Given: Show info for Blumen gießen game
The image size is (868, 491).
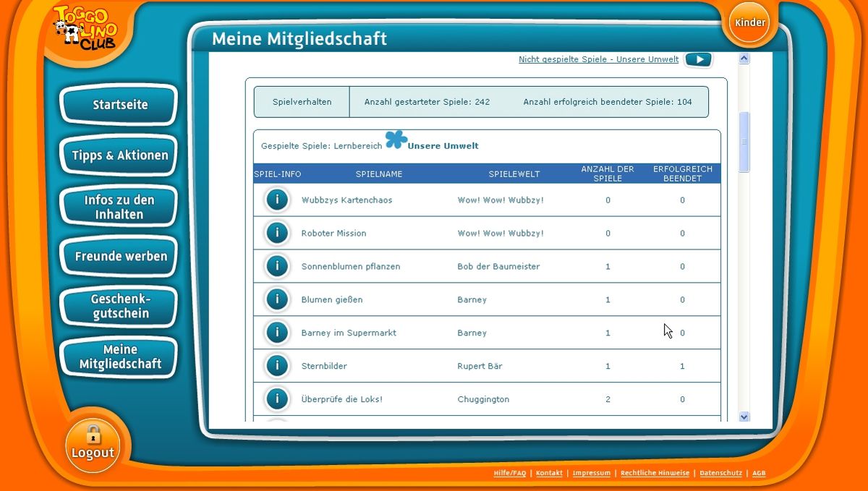Looking at the screenshot, I should (277, 299).
